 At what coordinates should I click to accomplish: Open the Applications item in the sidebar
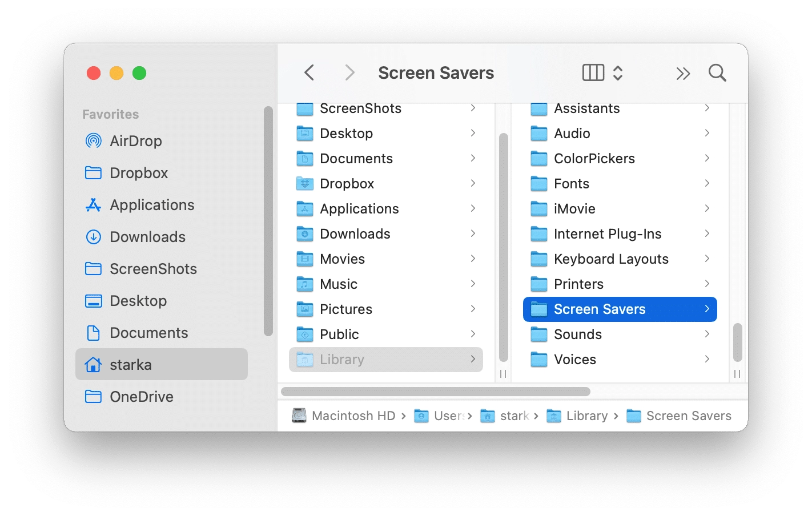tap(151, 205)
